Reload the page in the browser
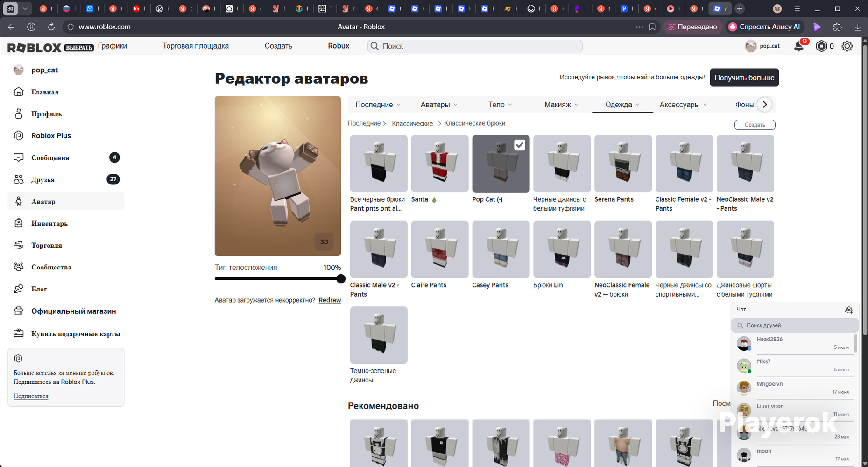Viewport: 868px width, 467px height. (51, 27)
